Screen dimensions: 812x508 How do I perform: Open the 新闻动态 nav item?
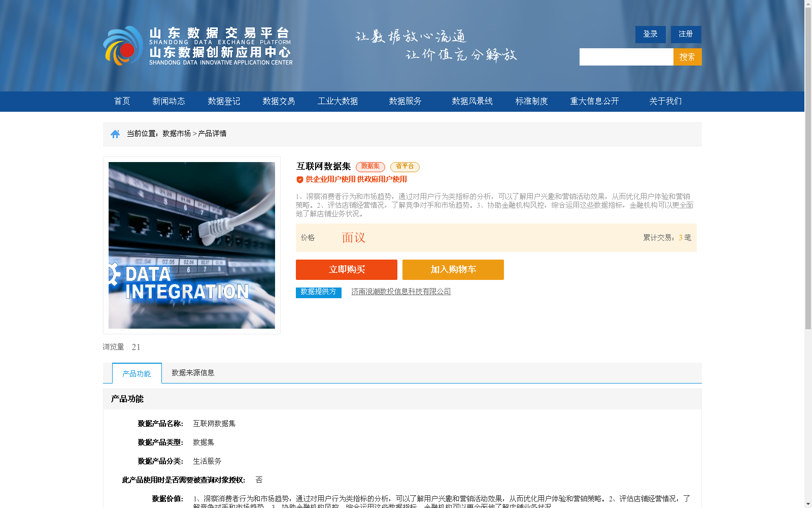169,101
